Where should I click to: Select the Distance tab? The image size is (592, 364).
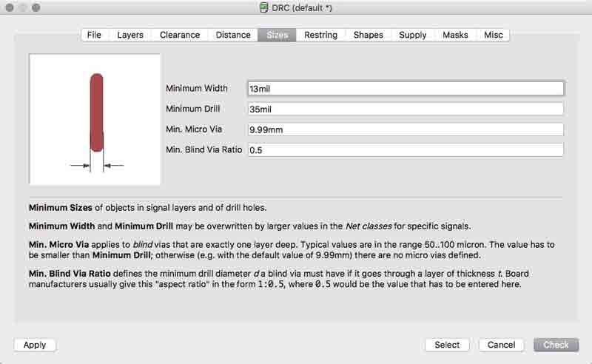pos(233,35)
